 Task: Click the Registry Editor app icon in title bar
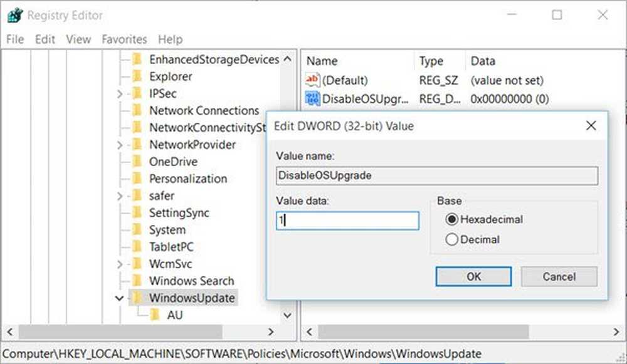point(15,15)
